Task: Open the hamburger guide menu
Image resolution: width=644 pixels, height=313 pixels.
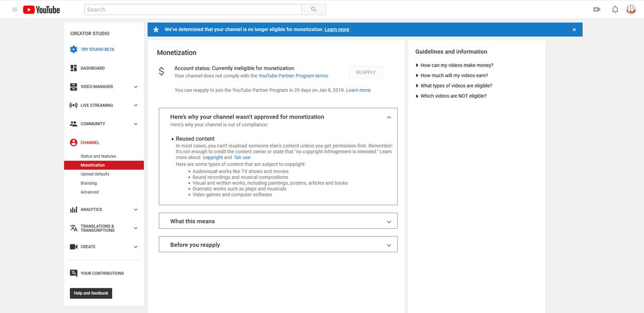Action: (14, 10)
